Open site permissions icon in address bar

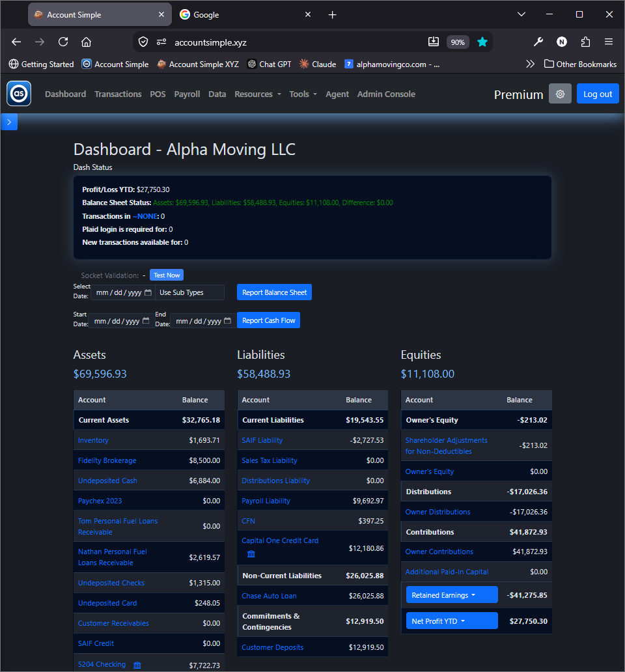(161, 42)
